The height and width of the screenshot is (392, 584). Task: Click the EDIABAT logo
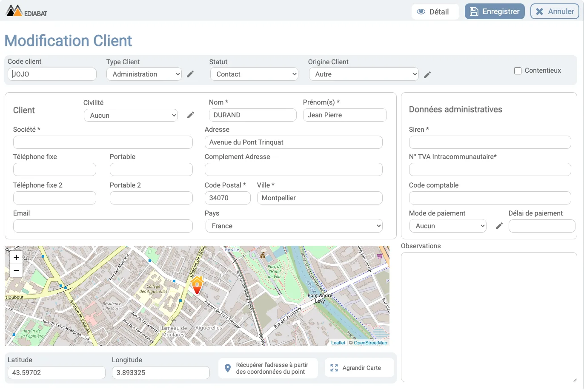click(x=26, y=11)
